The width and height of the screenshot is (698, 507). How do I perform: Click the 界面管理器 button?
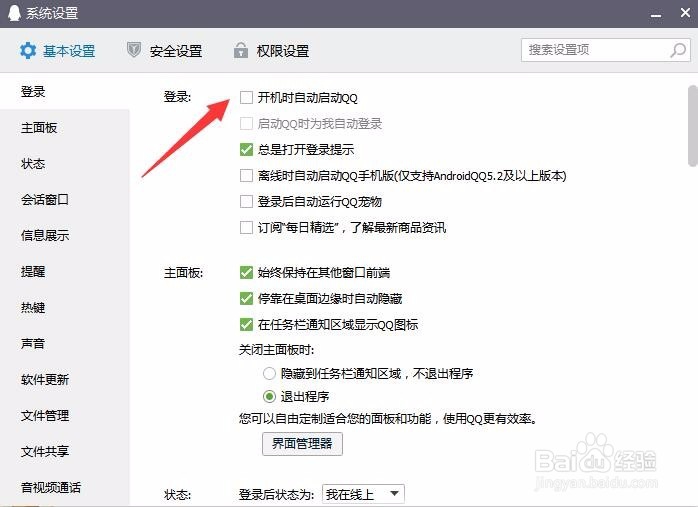302,444
